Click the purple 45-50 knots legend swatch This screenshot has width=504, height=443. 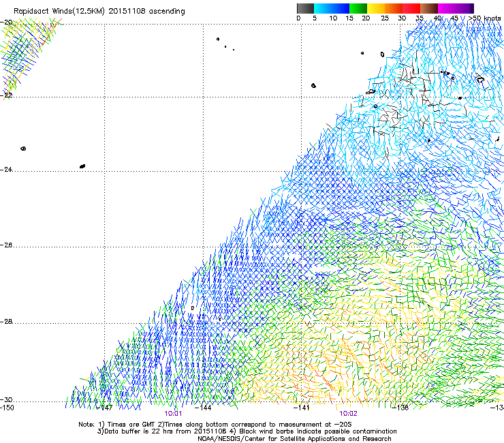[x=464, y=8]
